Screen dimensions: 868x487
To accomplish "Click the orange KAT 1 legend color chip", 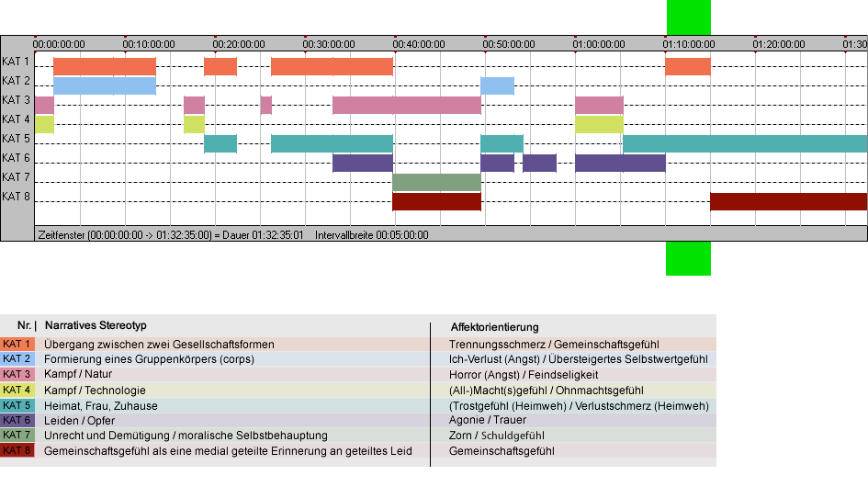I will click(17, 344).
